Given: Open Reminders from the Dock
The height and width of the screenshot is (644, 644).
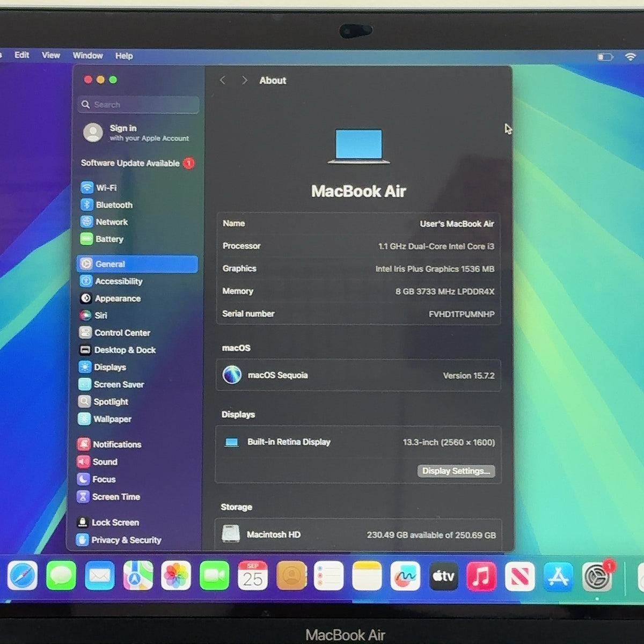Looking at the screenshot, I should (328, 576).
